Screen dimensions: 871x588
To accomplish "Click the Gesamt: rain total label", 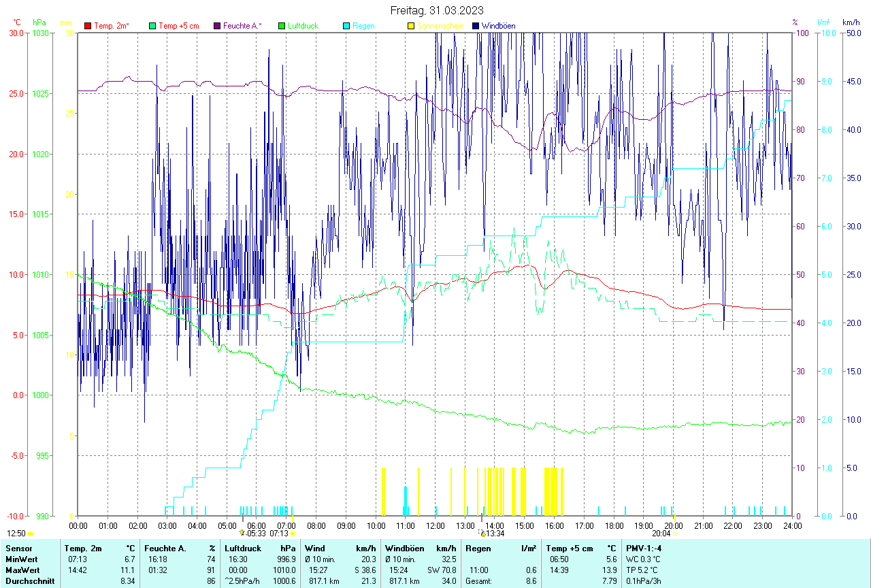I will [480, 581].
